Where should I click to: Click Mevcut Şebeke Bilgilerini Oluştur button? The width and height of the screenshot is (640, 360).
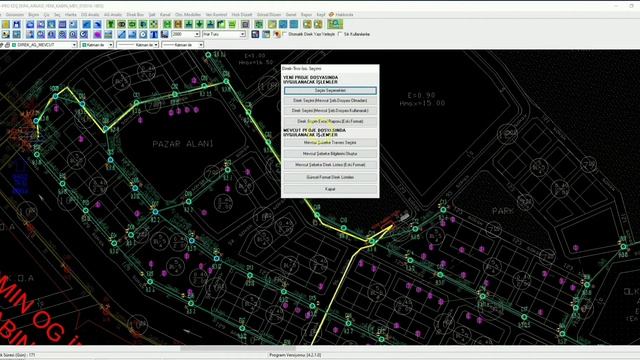(330, 153)
